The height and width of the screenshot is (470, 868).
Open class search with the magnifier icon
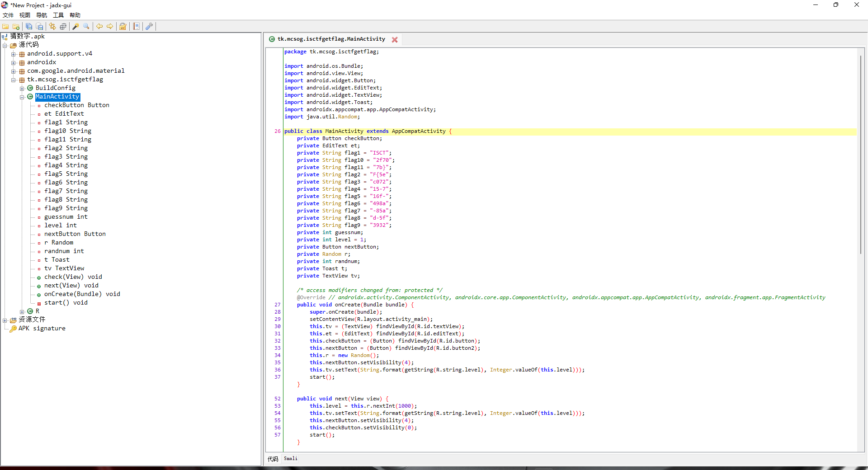[x=86, y=27]
